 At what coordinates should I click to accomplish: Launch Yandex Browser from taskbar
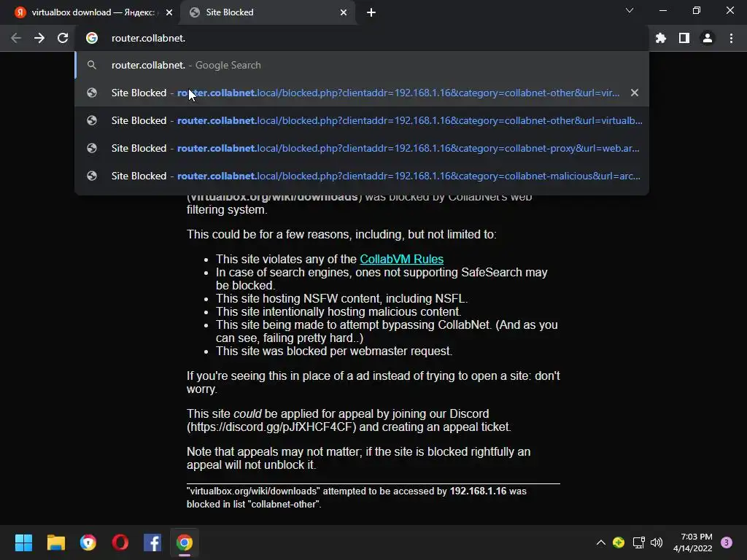(x=88, y=542)
